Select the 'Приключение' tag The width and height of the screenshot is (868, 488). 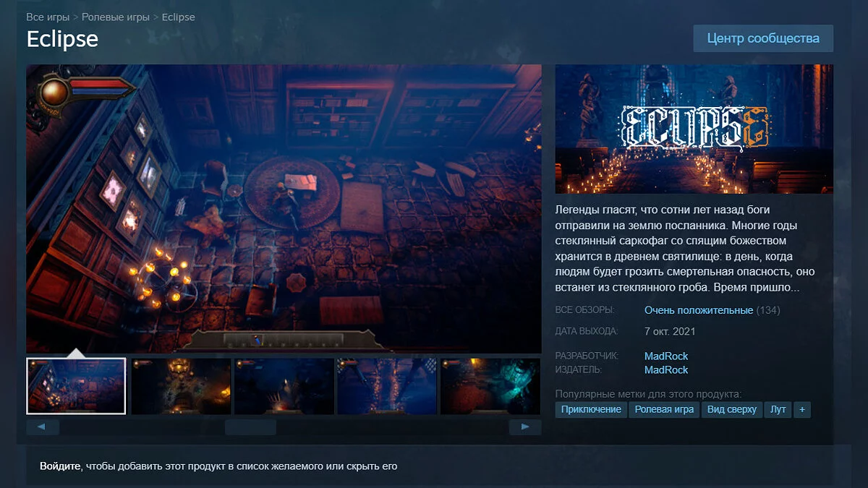[x=591, y=409]
